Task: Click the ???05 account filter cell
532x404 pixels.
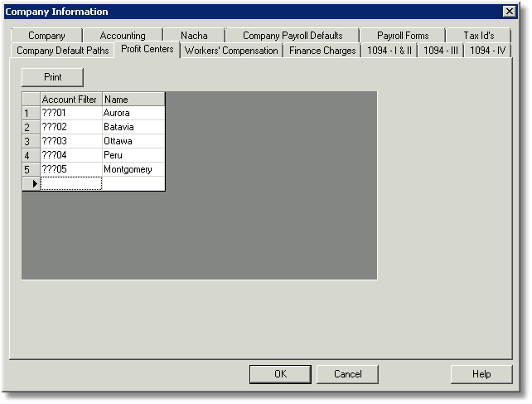Action: [71, 169]
